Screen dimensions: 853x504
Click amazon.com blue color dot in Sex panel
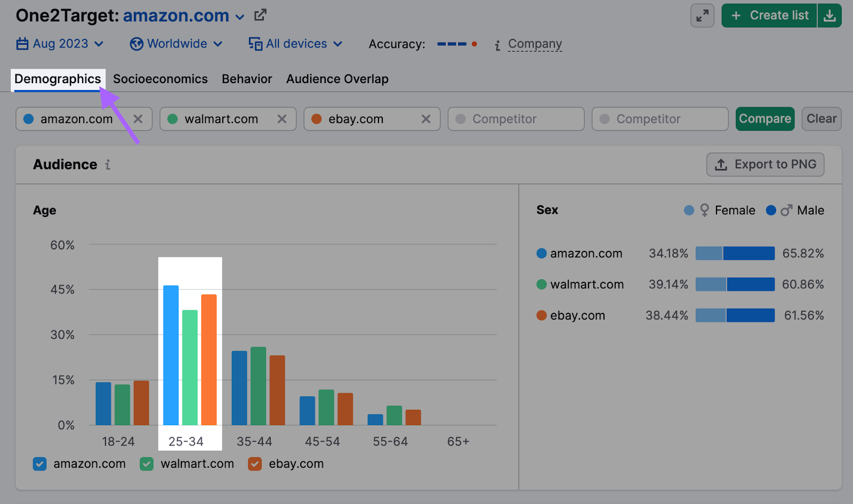542,254
